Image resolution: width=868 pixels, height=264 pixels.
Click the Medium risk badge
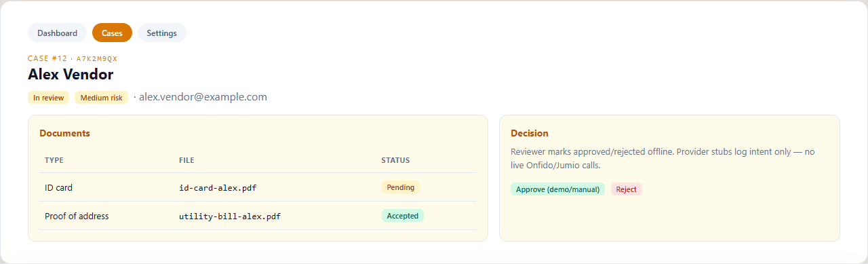point(101,98)
